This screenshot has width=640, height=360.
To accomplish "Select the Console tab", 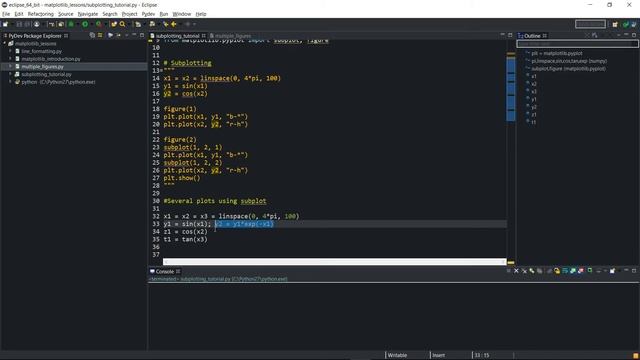I will click(x=164, y=271).
